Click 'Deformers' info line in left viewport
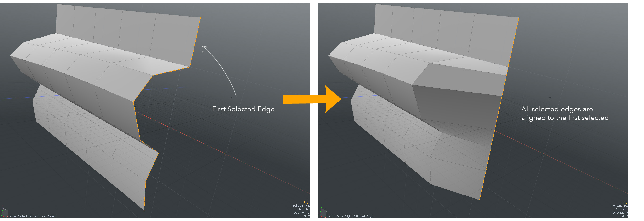The width and height of the screenshot is (644, 221). point(301,213)
